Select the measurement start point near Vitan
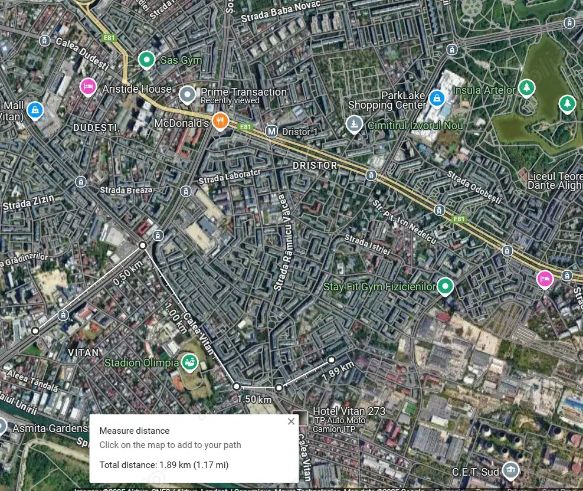583x491 pixels. tap(35, 330)
